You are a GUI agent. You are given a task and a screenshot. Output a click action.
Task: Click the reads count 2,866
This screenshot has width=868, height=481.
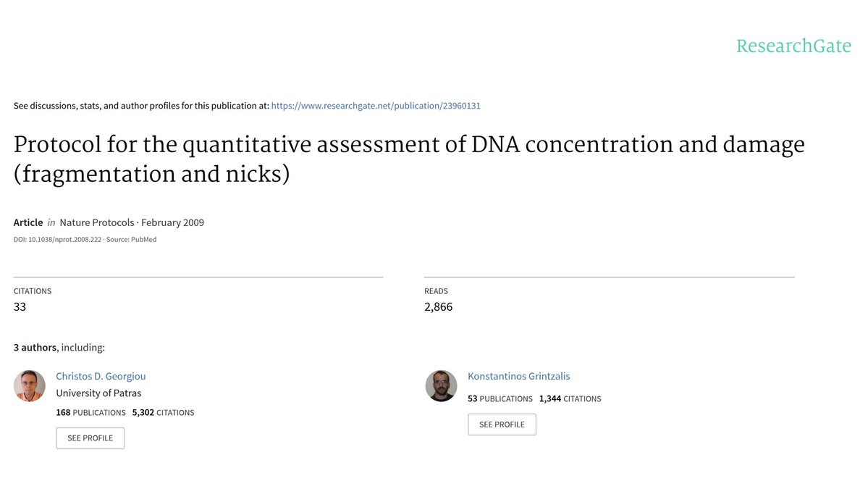click(438, 306)
